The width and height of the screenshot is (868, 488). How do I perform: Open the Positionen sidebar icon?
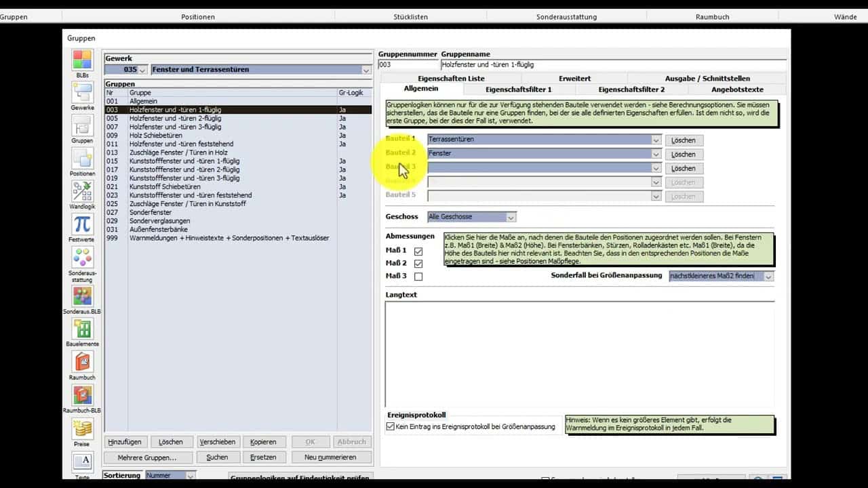pos(82,159)
